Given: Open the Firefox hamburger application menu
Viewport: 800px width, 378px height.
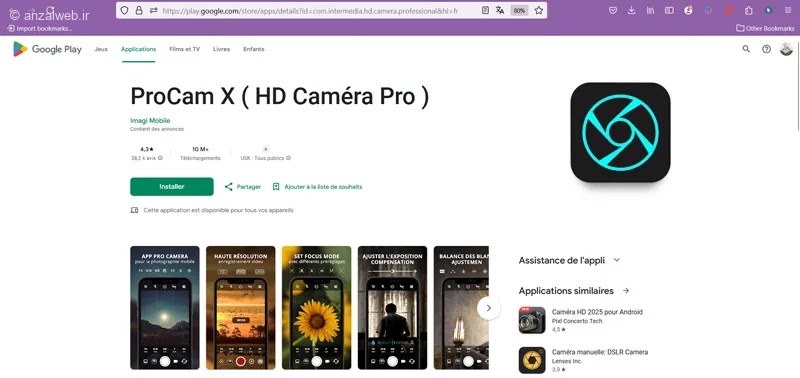Looking at the screenshot, I should 788,10.
